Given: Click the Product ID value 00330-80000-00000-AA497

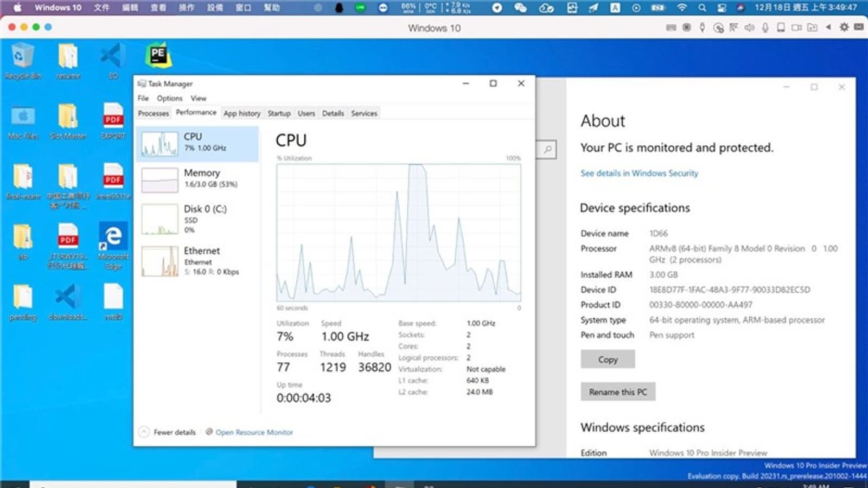Looking at the screenshot, I should (x=701, y=305).
